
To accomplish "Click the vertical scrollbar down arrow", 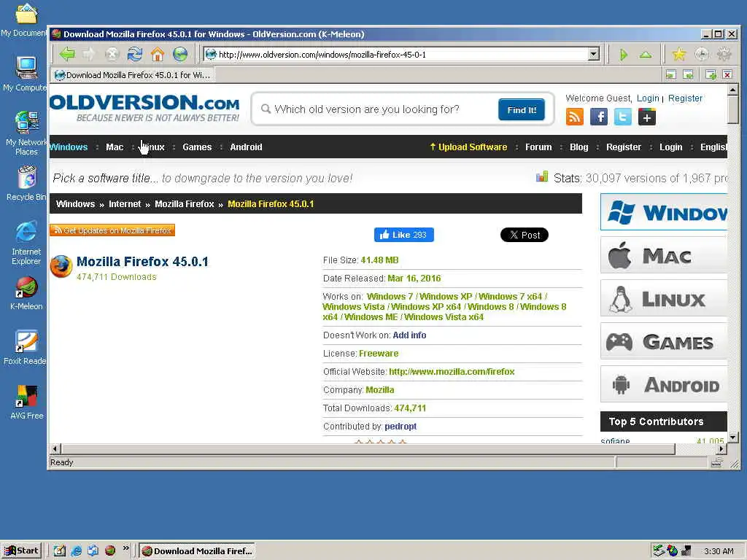I will [732, 437].
